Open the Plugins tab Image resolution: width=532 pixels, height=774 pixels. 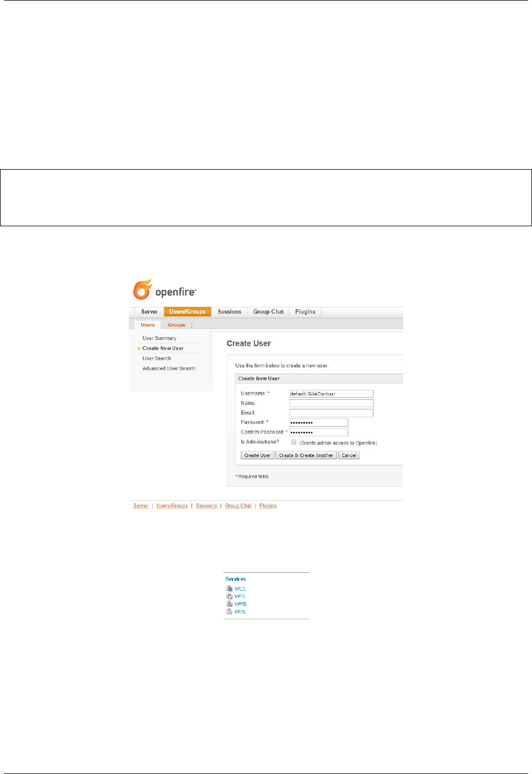tap(305, 312)
